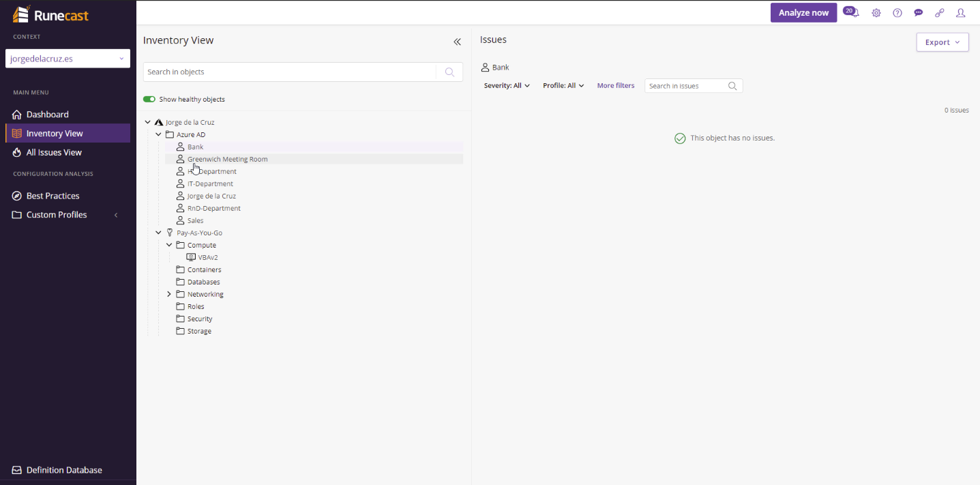Viewport: 980px width, 485px height.
Task: Click the key icon of Pay-As-You-Go subscription
Action: 170,233
